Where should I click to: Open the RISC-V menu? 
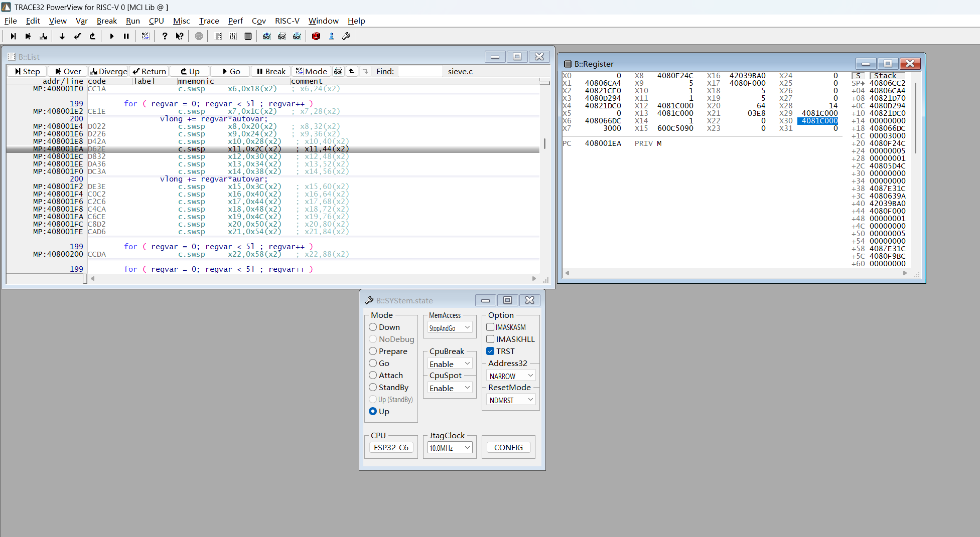coord(287,21)
